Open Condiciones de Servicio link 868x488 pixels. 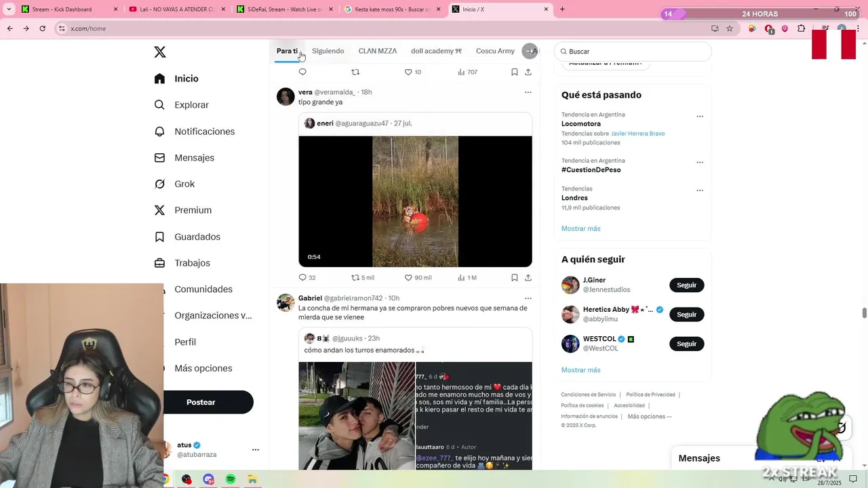[x=588, y=394]
